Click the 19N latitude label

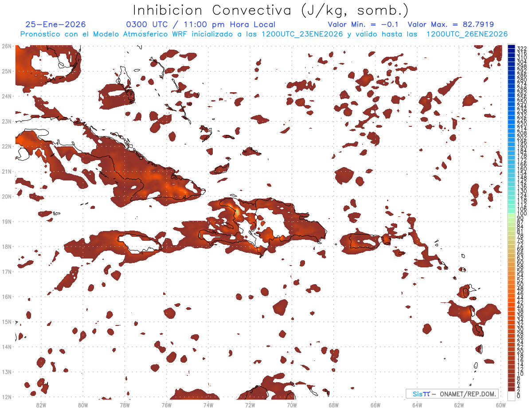coord(7,221)
